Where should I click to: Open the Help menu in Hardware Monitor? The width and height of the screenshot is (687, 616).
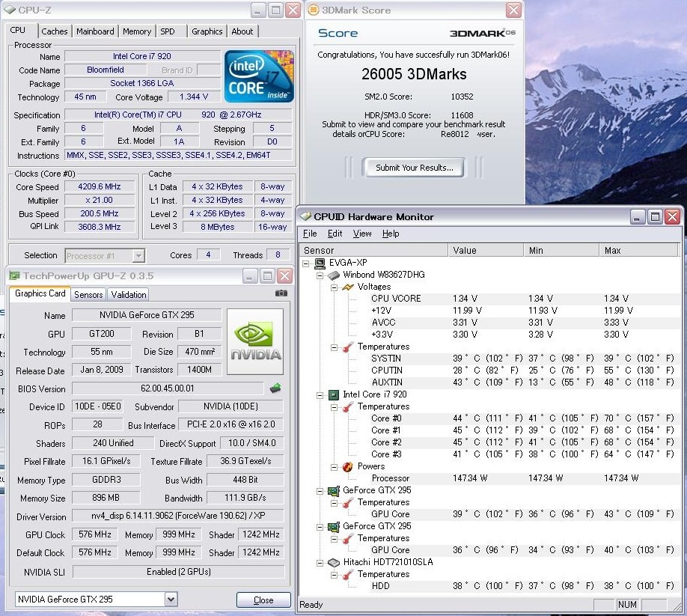point(391,234)
